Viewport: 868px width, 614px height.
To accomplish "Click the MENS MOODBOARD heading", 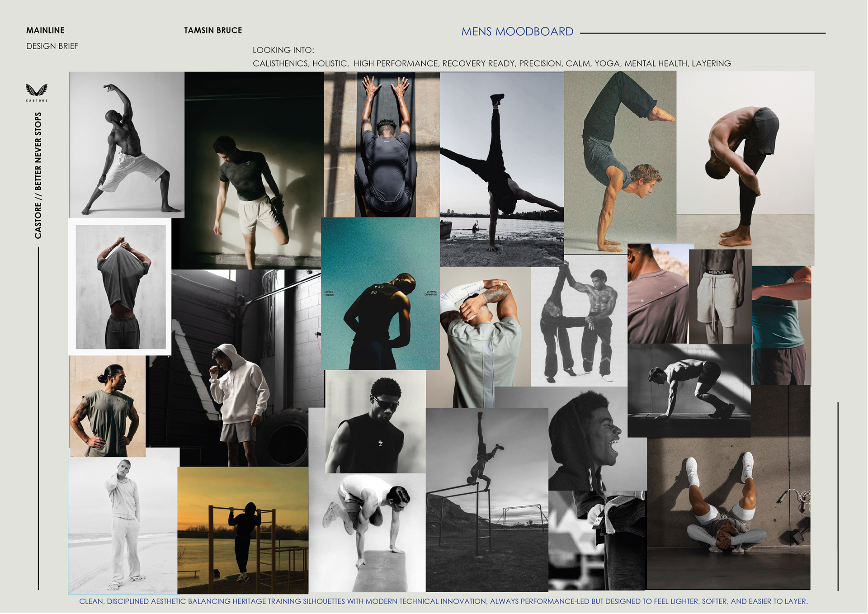I will coord(517,32).
